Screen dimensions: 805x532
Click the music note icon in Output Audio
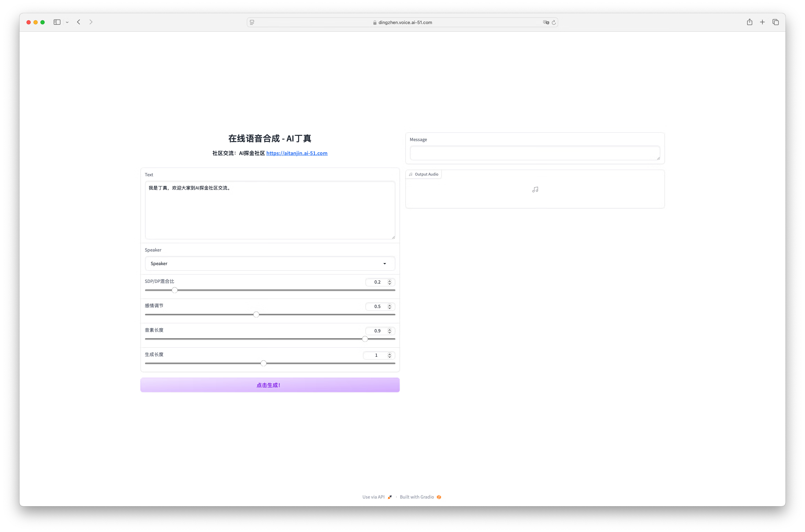535,189
